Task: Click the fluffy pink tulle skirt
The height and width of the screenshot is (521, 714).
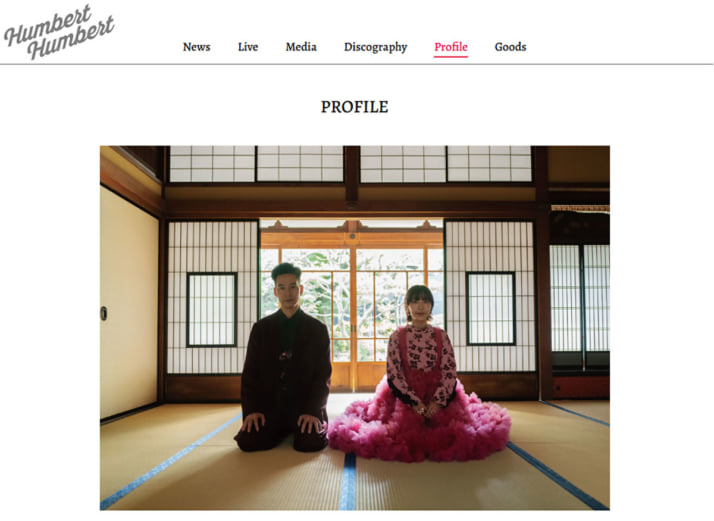Action: coord(419,426)
